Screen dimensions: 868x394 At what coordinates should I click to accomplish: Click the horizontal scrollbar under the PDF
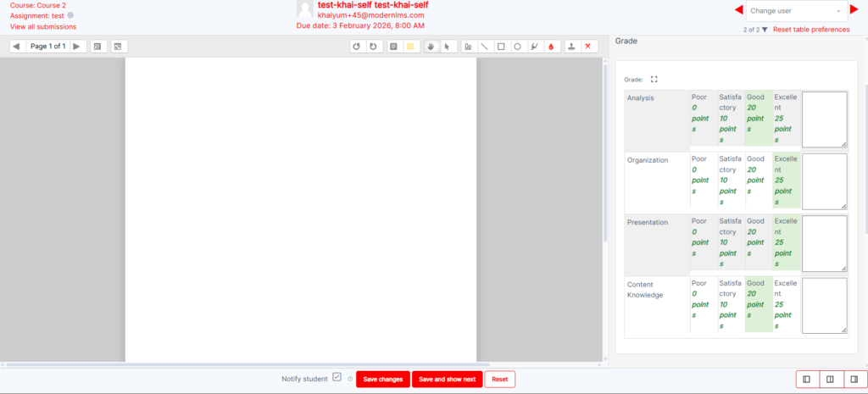[x=248, y=364]
